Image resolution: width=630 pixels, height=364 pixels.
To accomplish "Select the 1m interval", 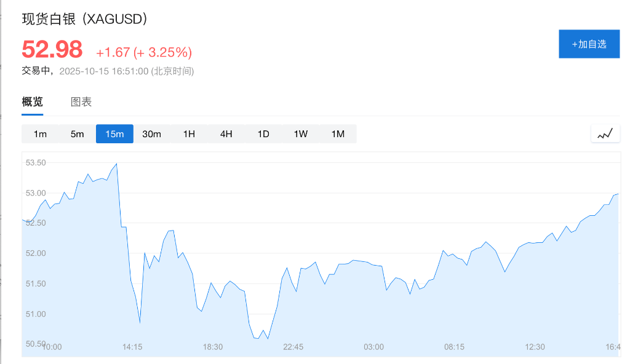I will coord(40,134).
